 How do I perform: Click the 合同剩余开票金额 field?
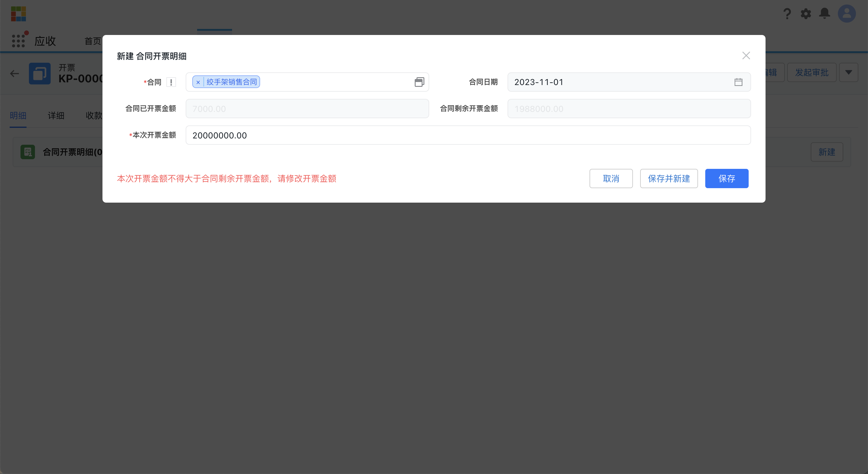(629, 109)
